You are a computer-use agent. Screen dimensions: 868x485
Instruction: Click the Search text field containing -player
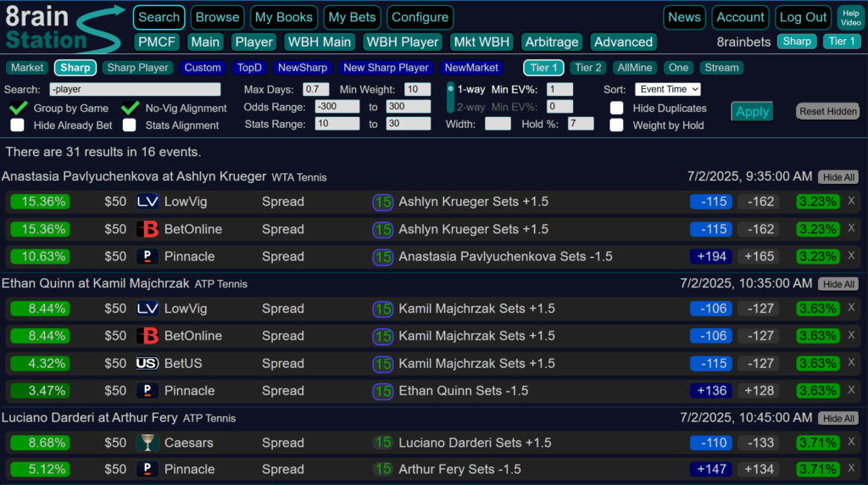point(135,89)
